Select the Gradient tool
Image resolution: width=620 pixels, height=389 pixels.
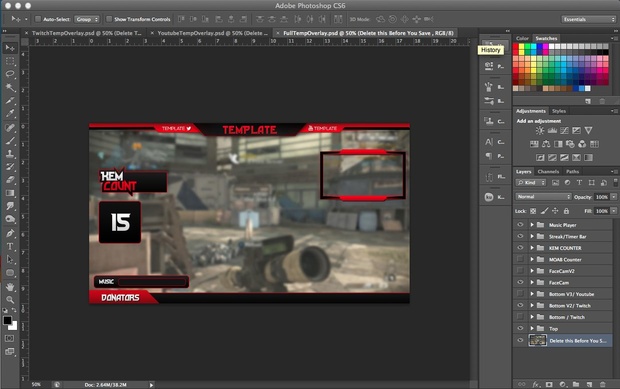(10, 193)
